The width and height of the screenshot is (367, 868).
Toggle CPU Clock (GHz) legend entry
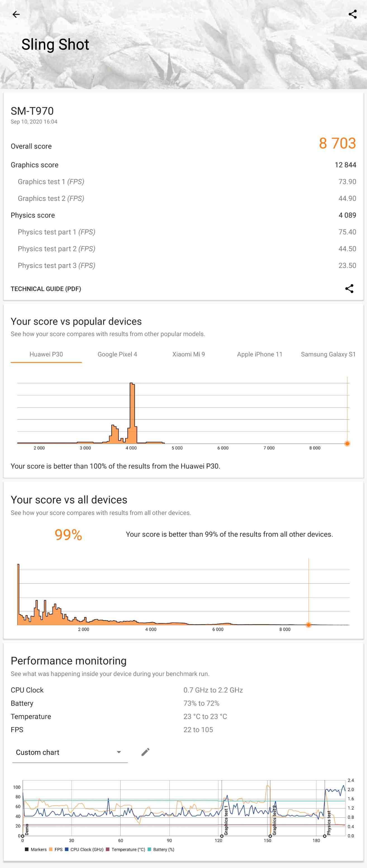click(x=84, y=850)
